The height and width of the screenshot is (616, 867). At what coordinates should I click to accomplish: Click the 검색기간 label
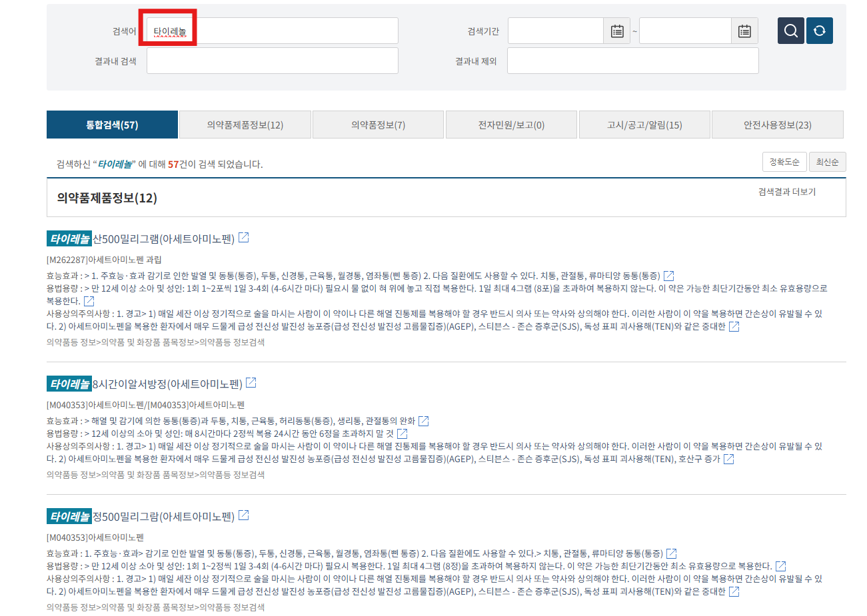point(483,31)
